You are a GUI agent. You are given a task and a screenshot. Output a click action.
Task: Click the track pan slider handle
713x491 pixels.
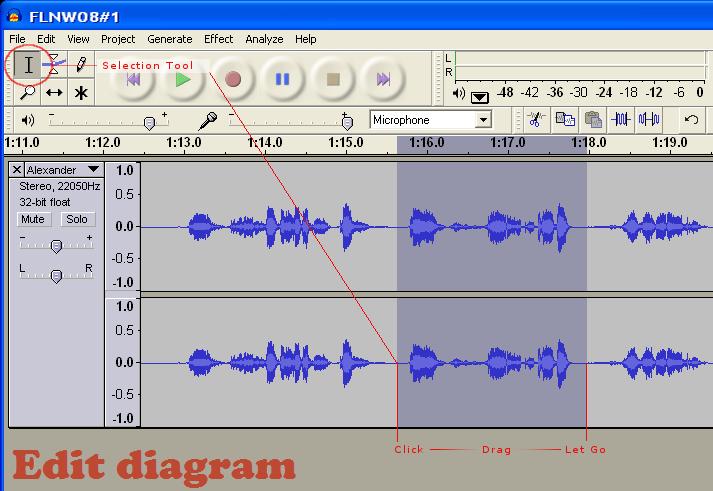pos(56,276)
